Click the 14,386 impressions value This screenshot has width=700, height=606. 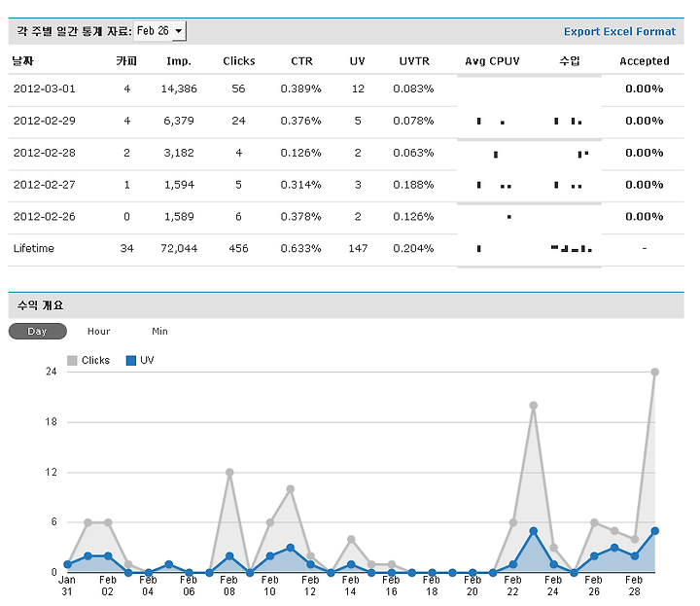(179, 89)
